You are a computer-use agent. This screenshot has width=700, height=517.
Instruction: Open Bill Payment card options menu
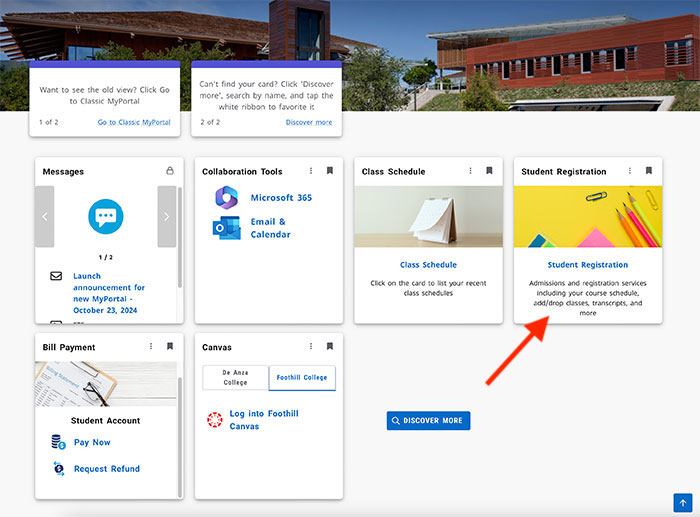(x=151, y=347)
